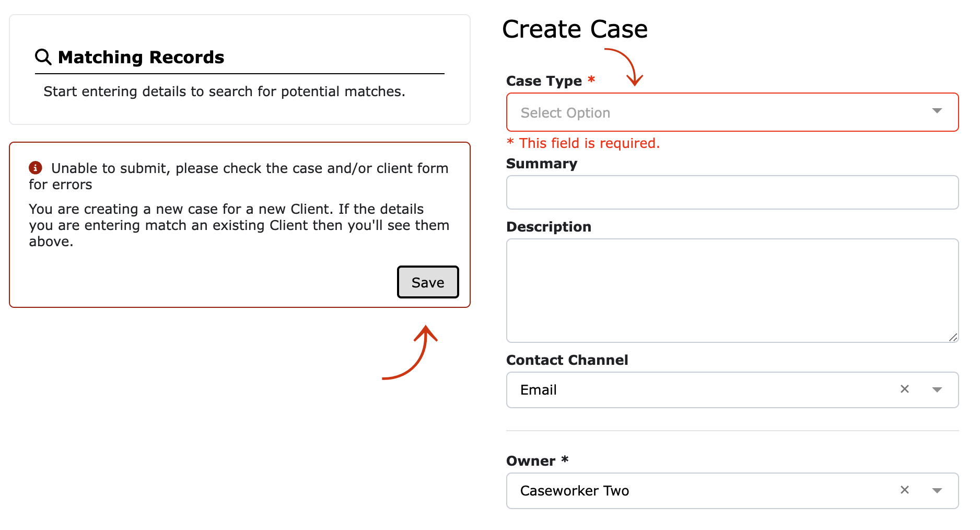The width and height of the screenshot is (980, 530).
Task: Click inside the Description text area
Action: click(732, 291)
